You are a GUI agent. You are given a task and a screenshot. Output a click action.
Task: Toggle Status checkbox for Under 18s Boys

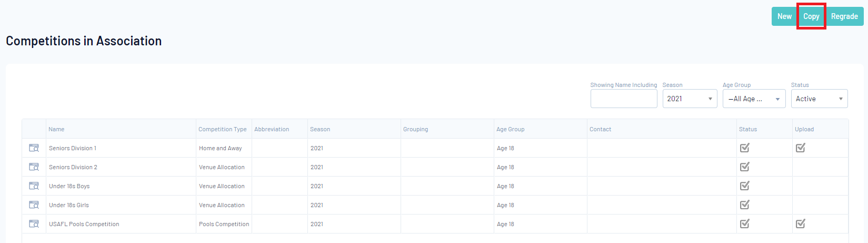coord(744,186)
